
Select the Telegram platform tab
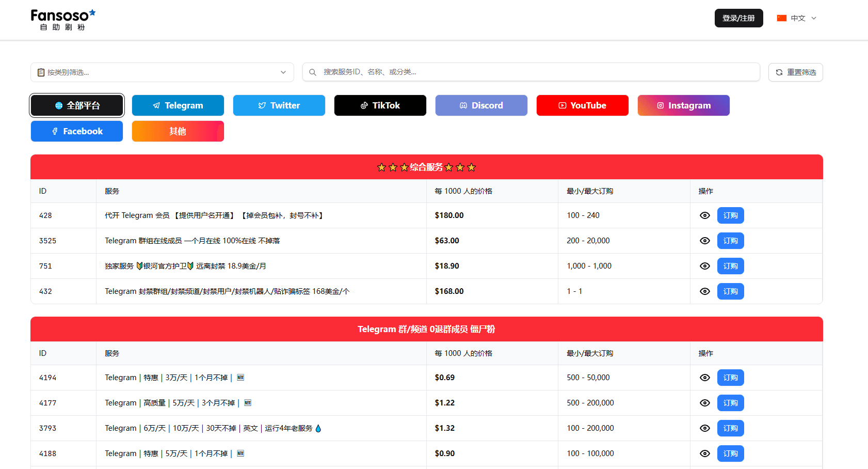(178, 105)
